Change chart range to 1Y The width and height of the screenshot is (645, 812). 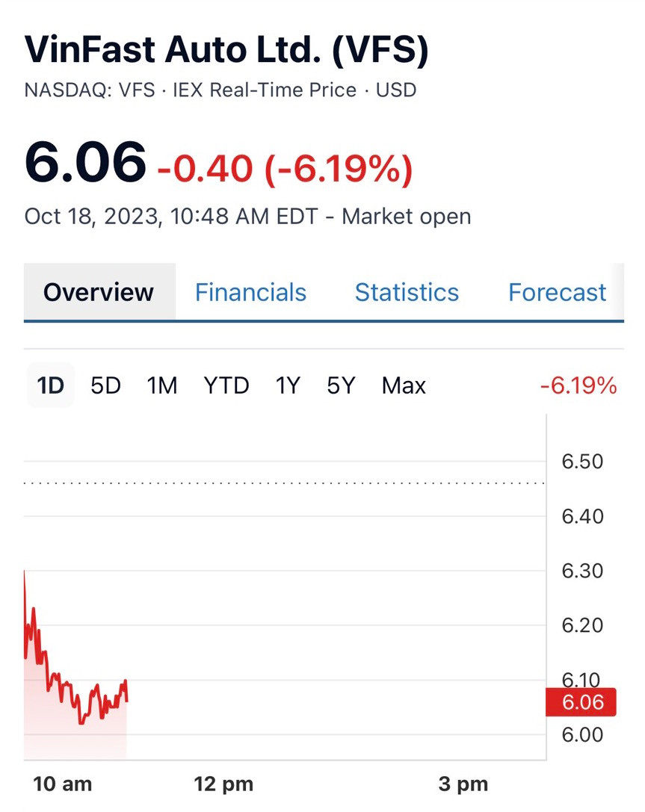pyautogui.click(x=287, y=385)
